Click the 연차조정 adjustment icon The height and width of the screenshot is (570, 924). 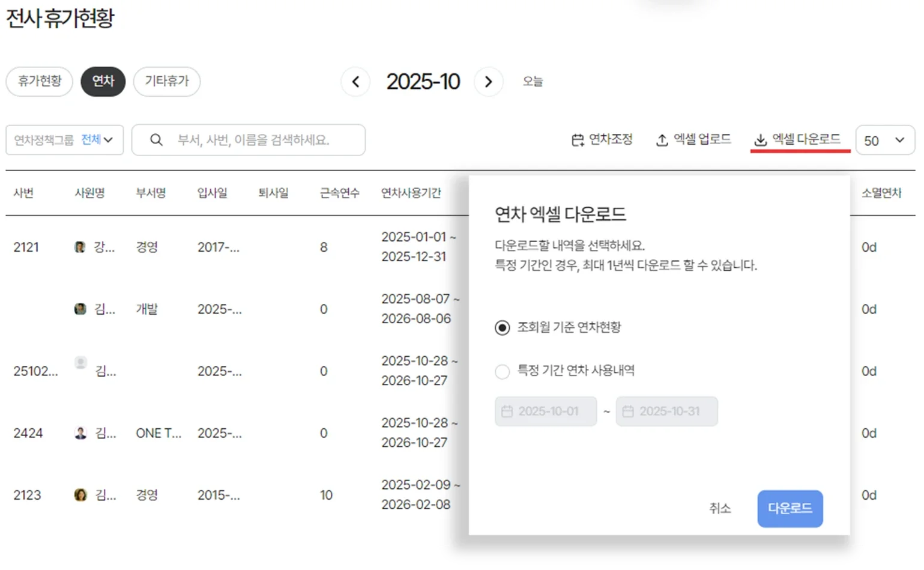578,140
